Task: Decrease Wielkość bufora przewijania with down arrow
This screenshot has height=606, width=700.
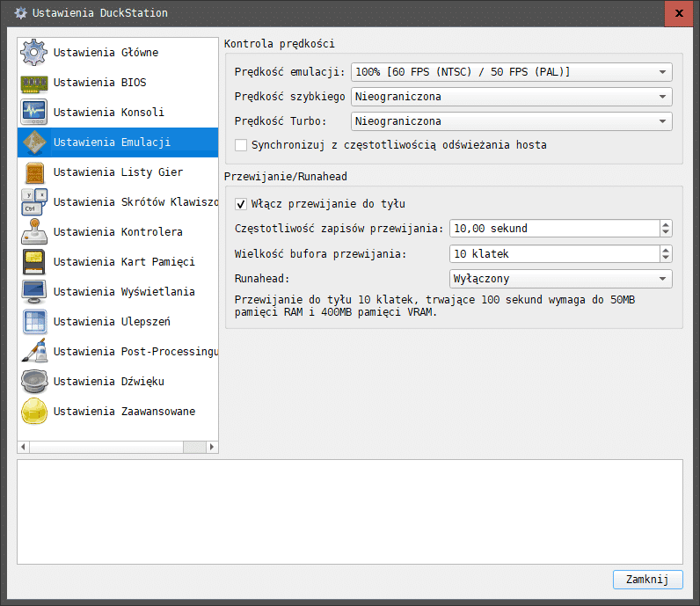Action: point(666,258)
